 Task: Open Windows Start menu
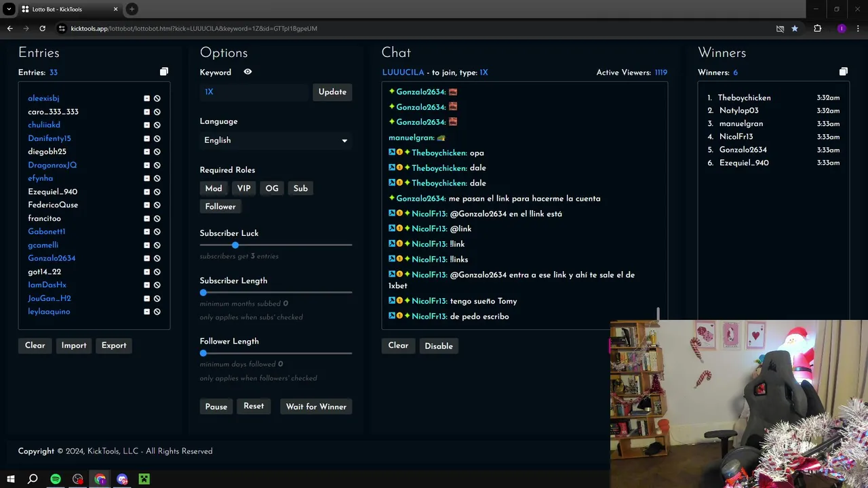pos(11,479)
